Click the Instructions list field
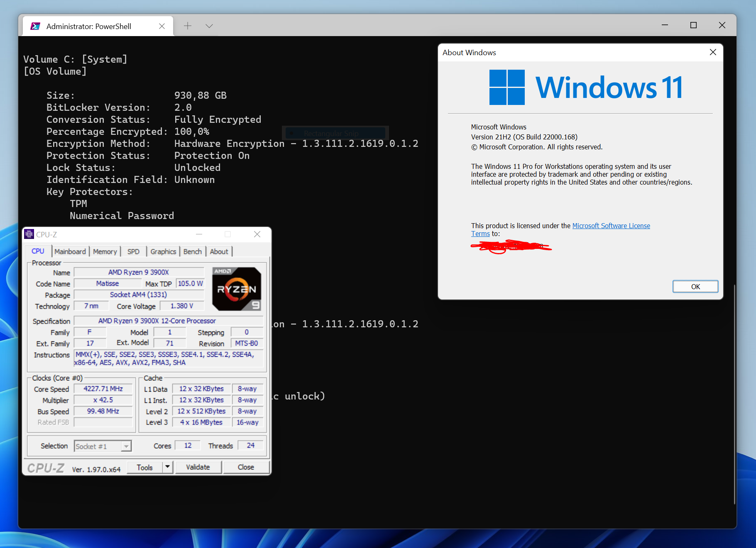Viewport: 756px width, 548px height. tap(168, 358)
